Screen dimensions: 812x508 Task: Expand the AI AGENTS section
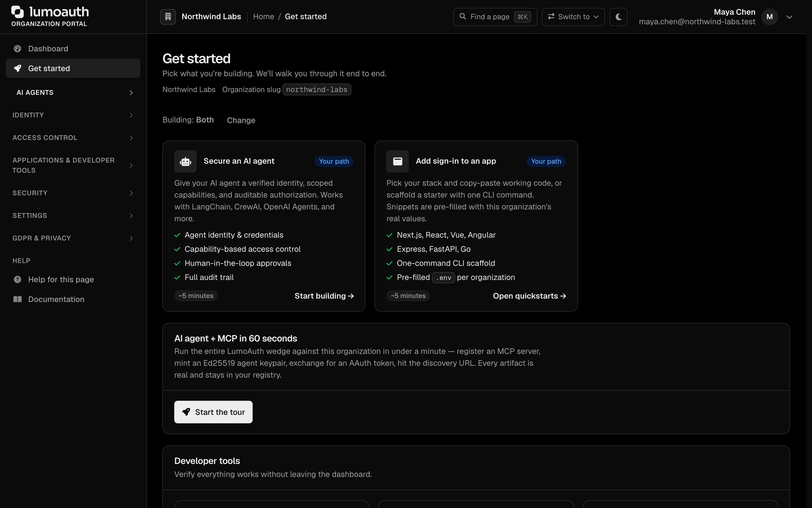[73, 93]
